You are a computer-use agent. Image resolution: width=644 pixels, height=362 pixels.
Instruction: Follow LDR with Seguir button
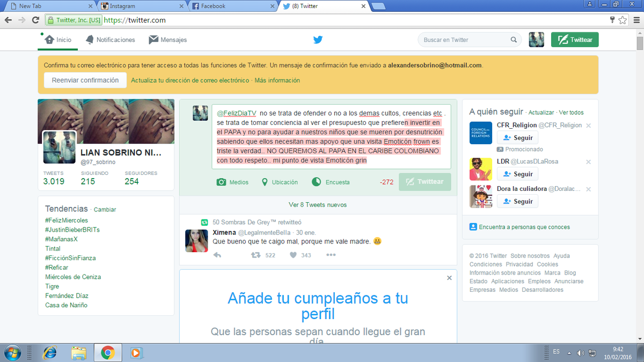[517, 174]
